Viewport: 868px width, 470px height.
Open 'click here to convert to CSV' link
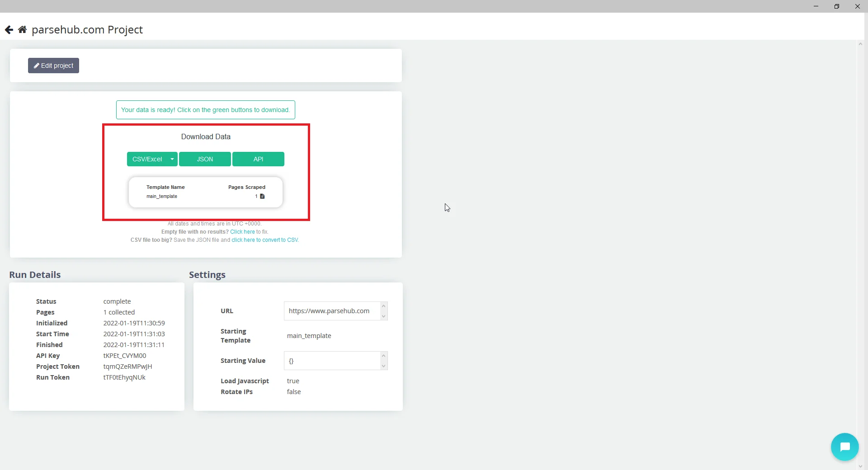click(265, 240)
